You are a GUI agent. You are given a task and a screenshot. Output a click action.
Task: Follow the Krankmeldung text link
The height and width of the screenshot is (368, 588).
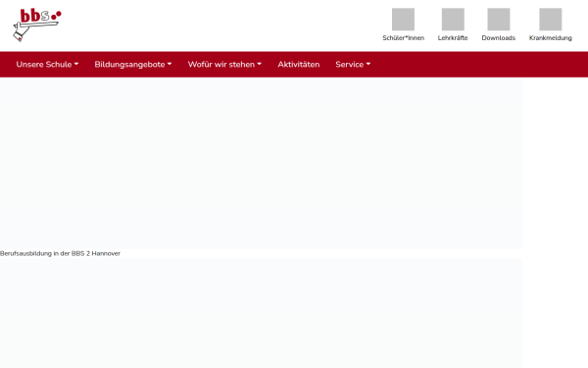point(550,38)
